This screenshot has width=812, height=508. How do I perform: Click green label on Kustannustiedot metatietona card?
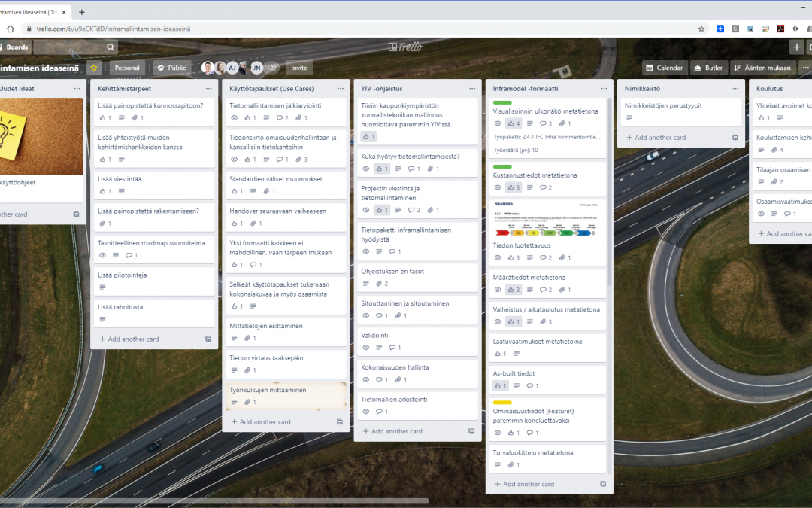[502, 167]
